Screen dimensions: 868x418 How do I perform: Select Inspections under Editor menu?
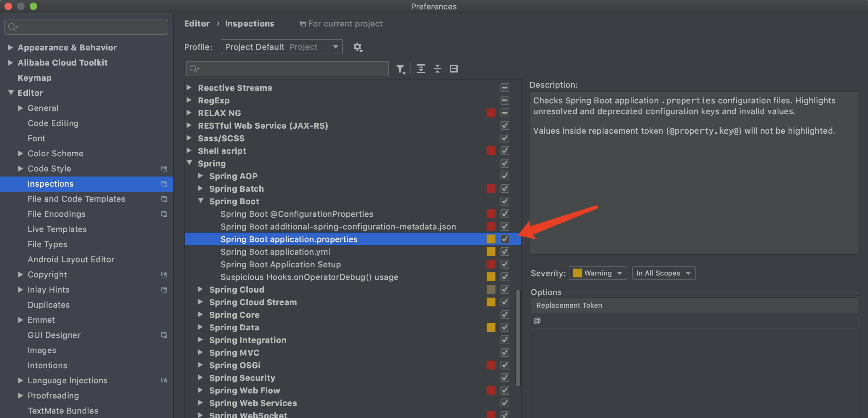point(50,184)
